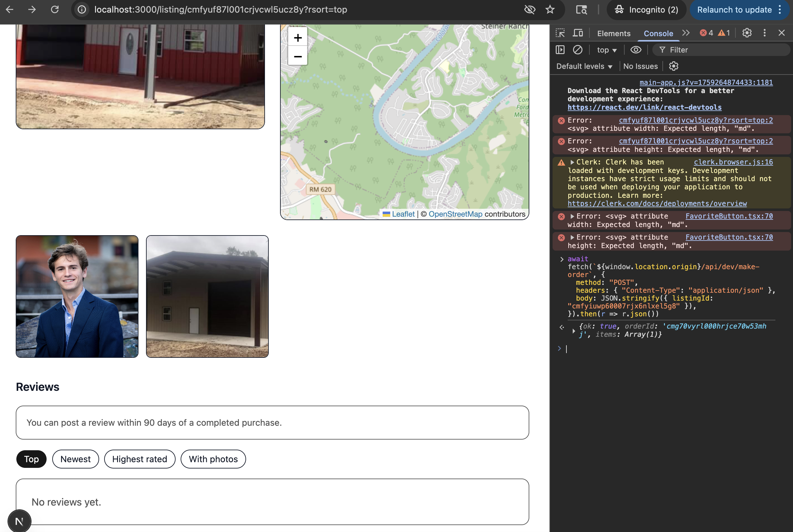Switch to the Elements tab
This screenshot has width=793, height=532.
[x=613, y=33]
